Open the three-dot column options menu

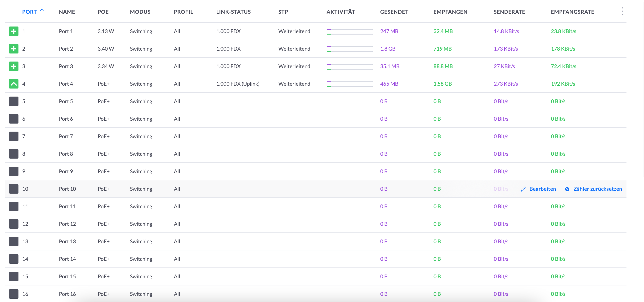(x=622, y=11)
